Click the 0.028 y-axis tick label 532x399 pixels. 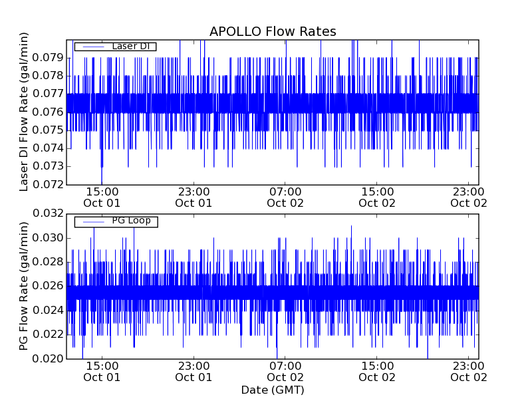pyautogui.click(x=48, y=262)
